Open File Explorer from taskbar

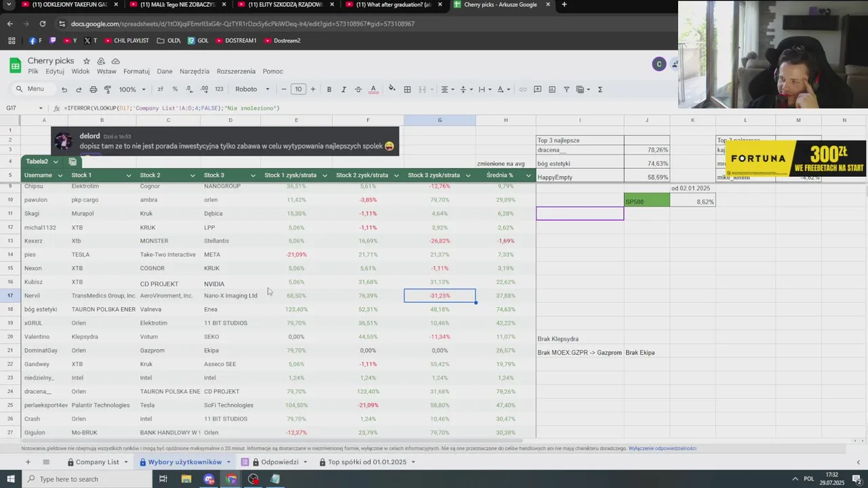click(186, 479)
